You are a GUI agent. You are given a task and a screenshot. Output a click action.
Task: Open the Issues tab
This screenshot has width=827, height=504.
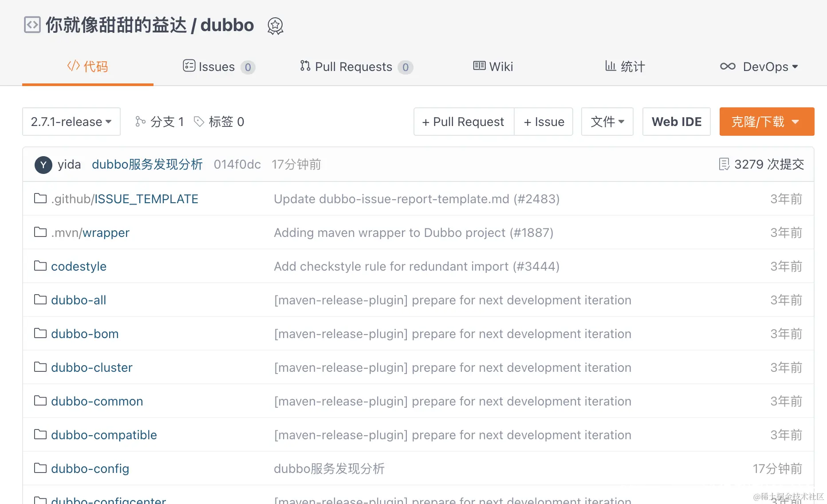pyautogui.click(x=219, y=67)
